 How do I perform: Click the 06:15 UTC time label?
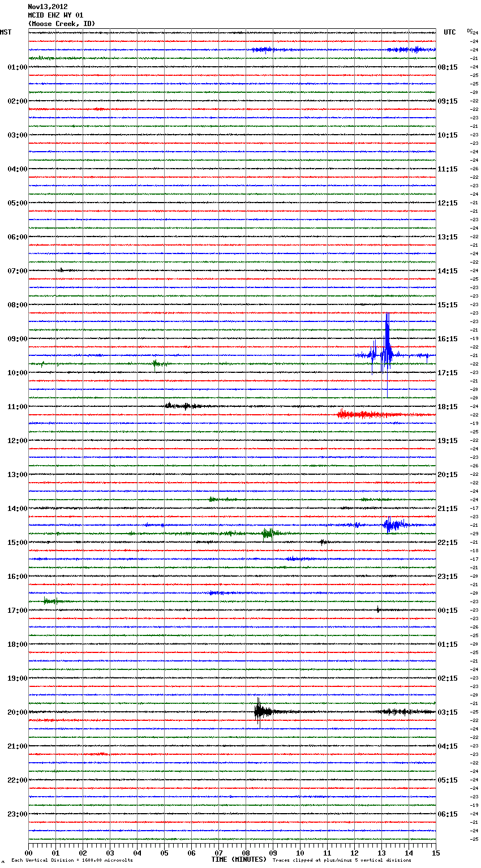click(448, 814)
